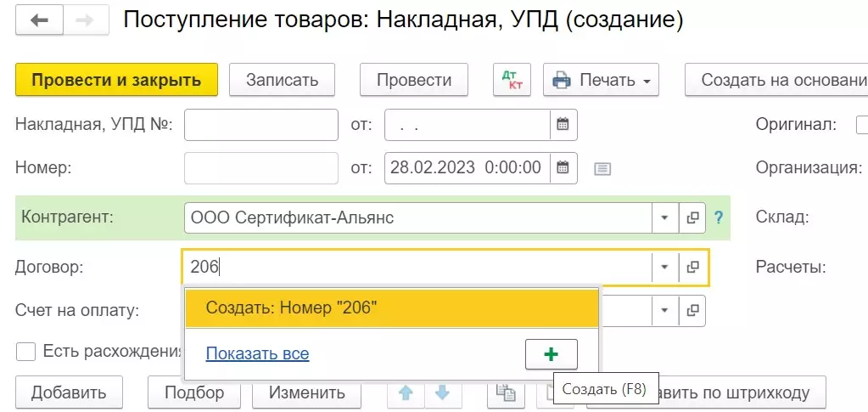Expand the Печать dropdown menu
Image resolution: width=868 pixels, height=412 pixels.
coord(602,80)
